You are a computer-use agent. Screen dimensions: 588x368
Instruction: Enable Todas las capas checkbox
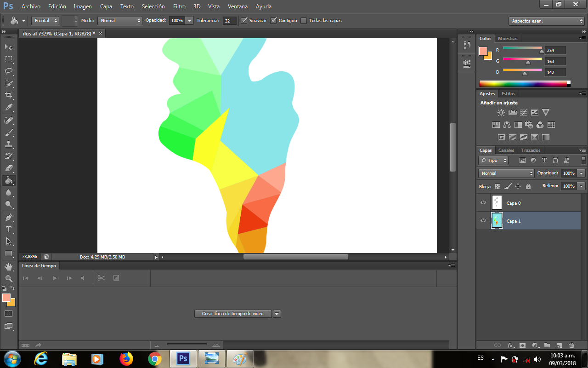click(304, 21)
